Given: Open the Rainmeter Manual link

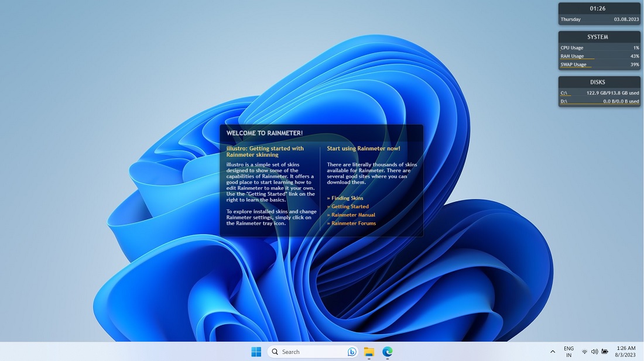Looking at the screenshot, I should coord(352,215).
